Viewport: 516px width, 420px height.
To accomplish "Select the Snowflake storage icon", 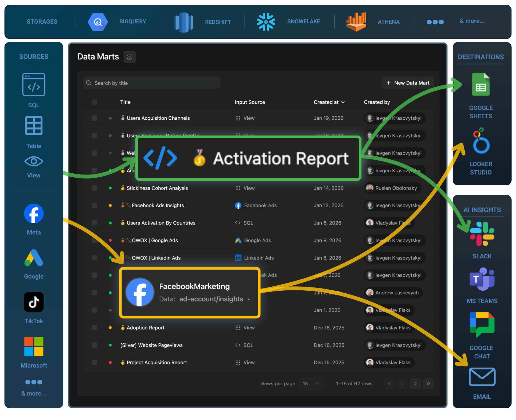I will click(x=266, y=22).
